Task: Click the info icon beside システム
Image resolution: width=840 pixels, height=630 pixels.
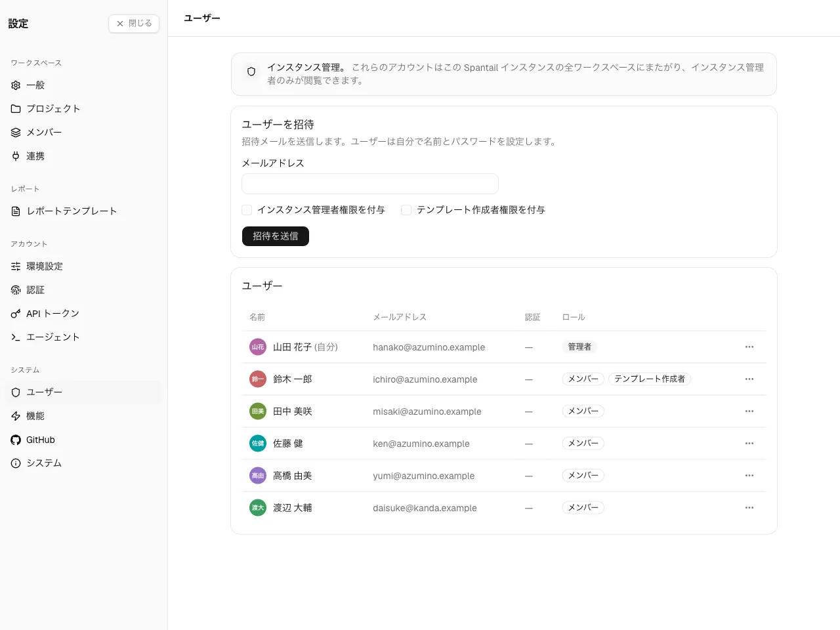Action: tap(16, 463)
